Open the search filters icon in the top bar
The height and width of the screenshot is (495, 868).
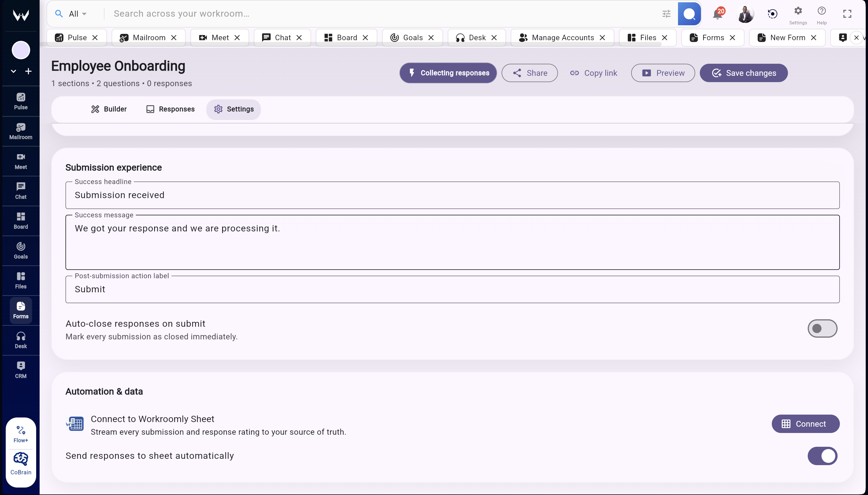[x=666, y=13]
